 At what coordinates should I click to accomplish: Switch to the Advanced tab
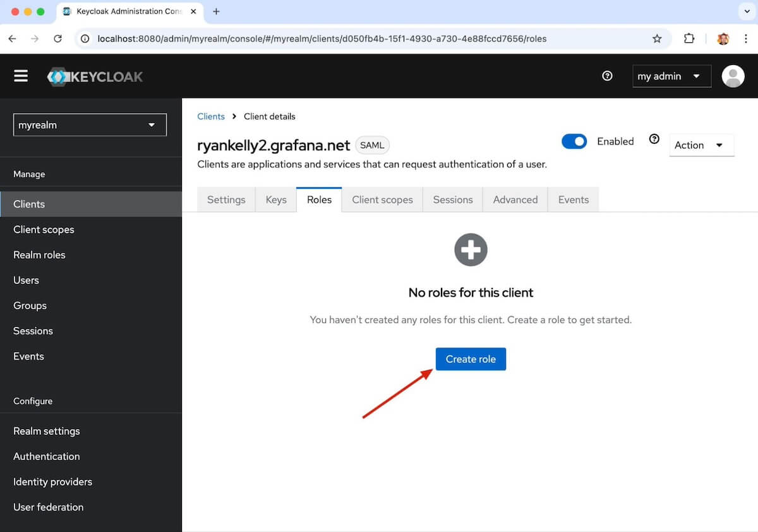515,199
